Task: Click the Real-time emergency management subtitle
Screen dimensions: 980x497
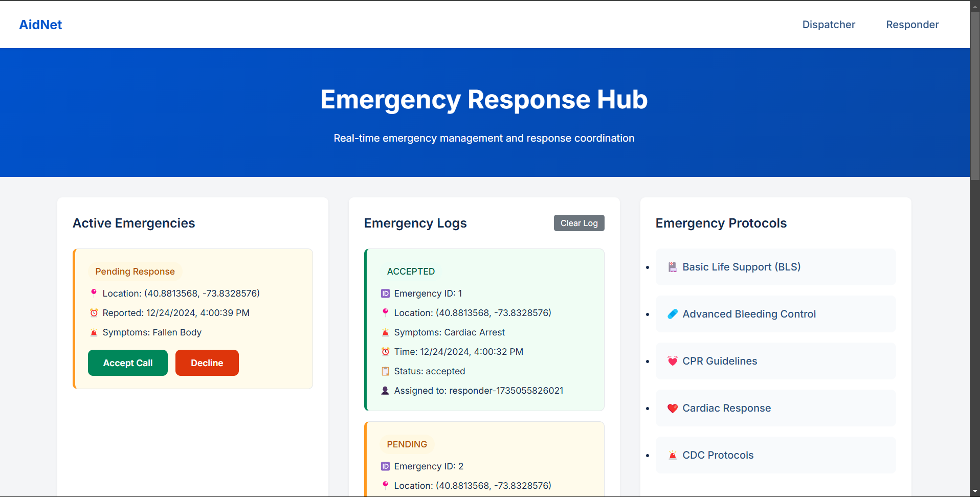Action: (484, 138)
